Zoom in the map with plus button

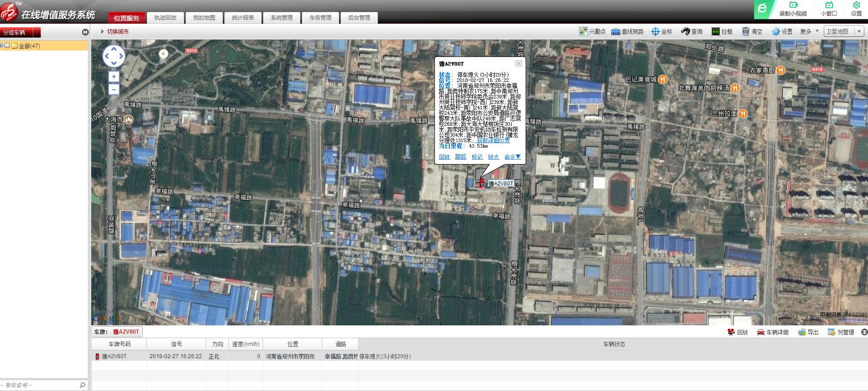[x=114, y=77]
